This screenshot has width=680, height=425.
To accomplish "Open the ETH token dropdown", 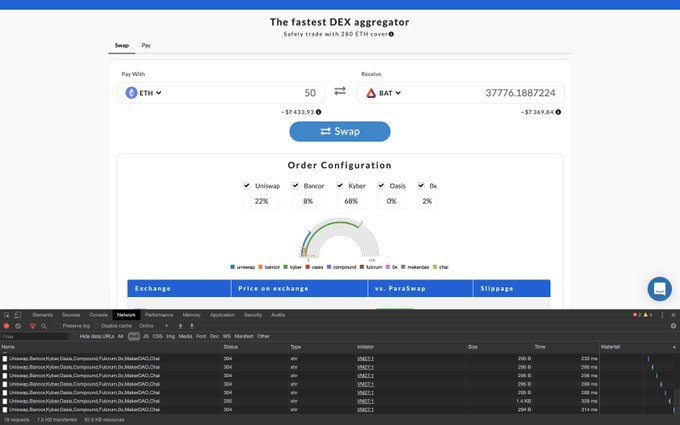I will pos(144,93).
